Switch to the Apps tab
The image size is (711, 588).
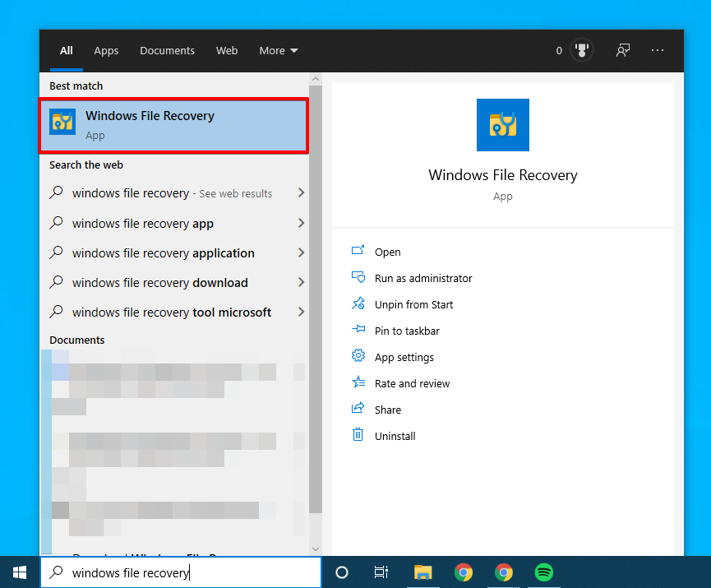click(106, 50)
